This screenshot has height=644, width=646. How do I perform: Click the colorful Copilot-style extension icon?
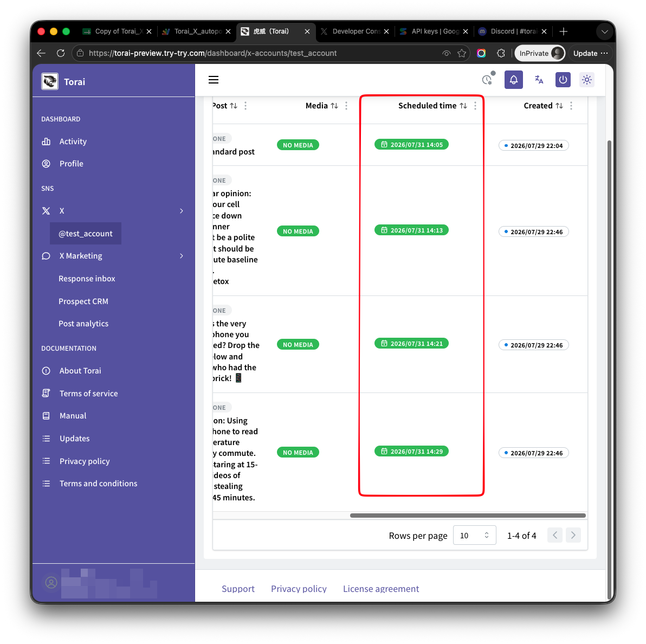click(x=481, y=53)
